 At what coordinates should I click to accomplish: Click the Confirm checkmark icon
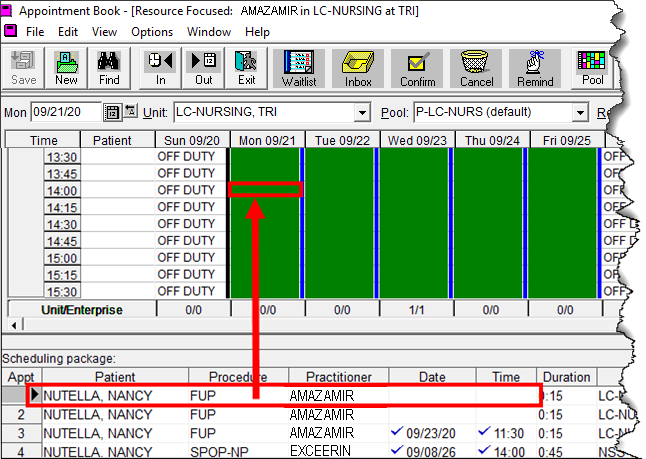point(417,68)
